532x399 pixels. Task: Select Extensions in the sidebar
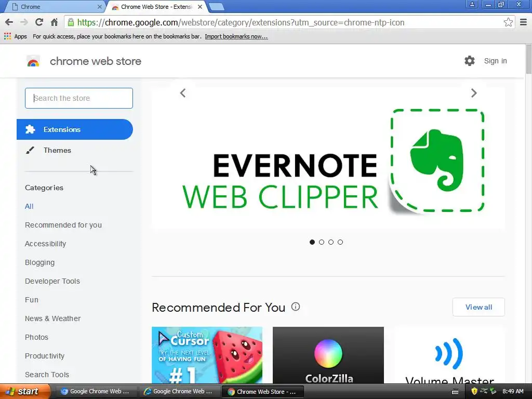pos(75,129)
